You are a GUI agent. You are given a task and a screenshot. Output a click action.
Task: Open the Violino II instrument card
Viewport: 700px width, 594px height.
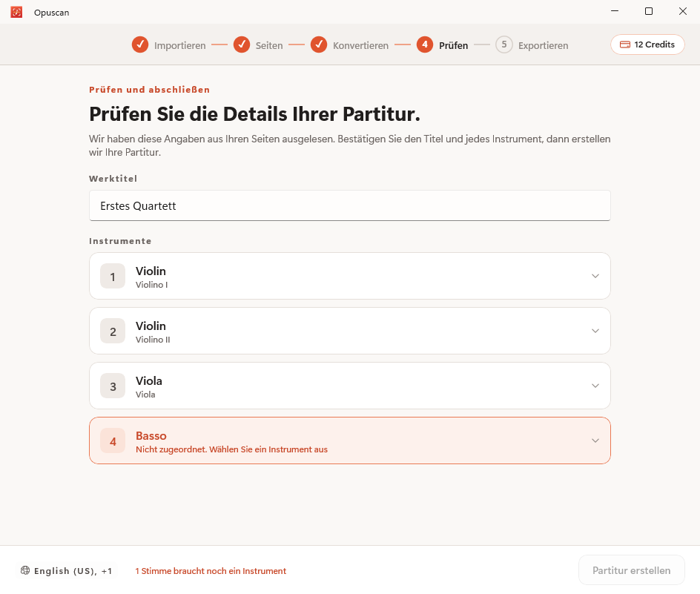[x=349, y=331]
